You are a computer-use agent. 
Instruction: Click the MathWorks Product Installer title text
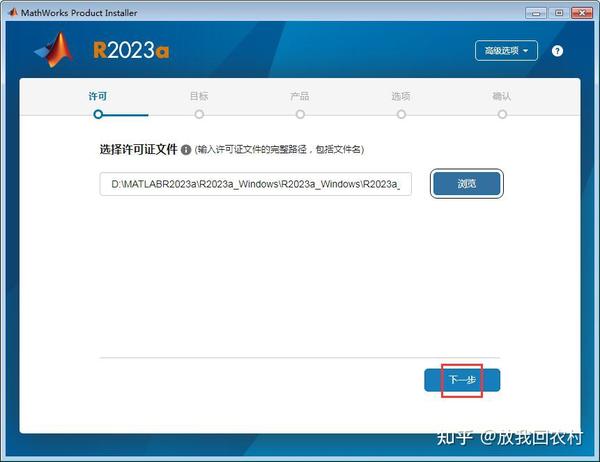[79, 13]
